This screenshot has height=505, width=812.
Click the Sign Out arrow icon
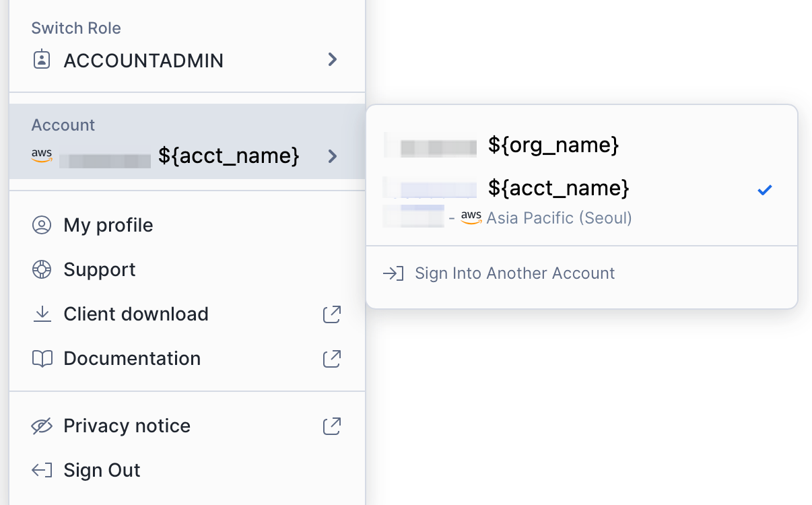(42, 470)
